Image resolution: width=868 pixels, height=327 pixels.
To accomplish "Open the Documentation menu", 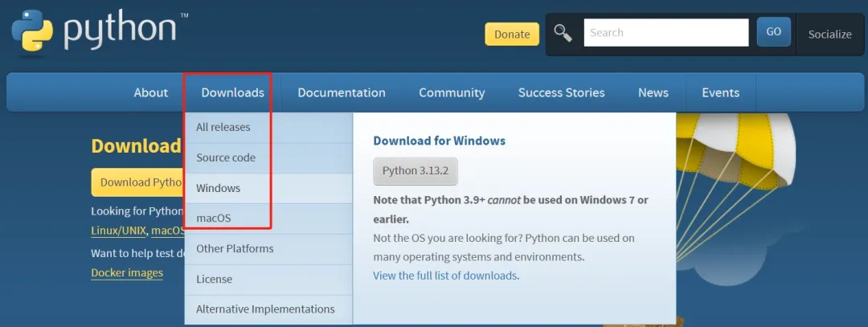I will click(342, 92).
